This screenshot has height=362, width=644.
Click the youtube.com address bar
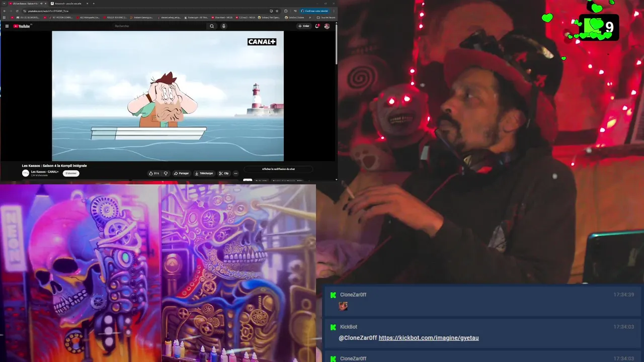pyautogui.click(x=146, y=11)
